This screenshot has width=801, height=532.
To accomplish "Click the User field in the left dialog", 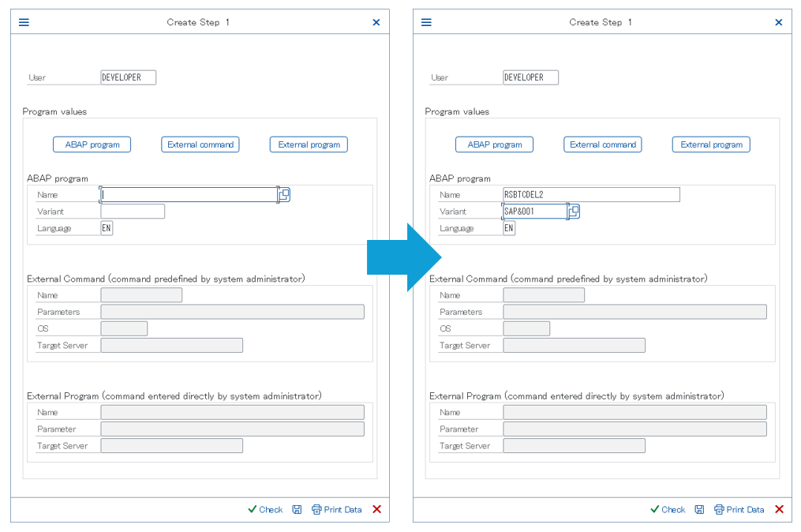I will click(x=128, y=77).
